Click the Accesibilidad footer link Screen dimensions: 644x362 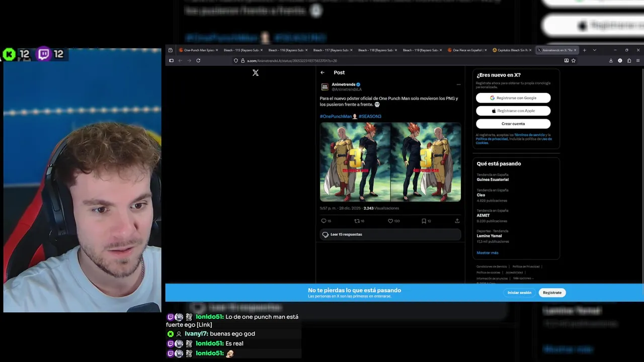(x=514, y=273)
